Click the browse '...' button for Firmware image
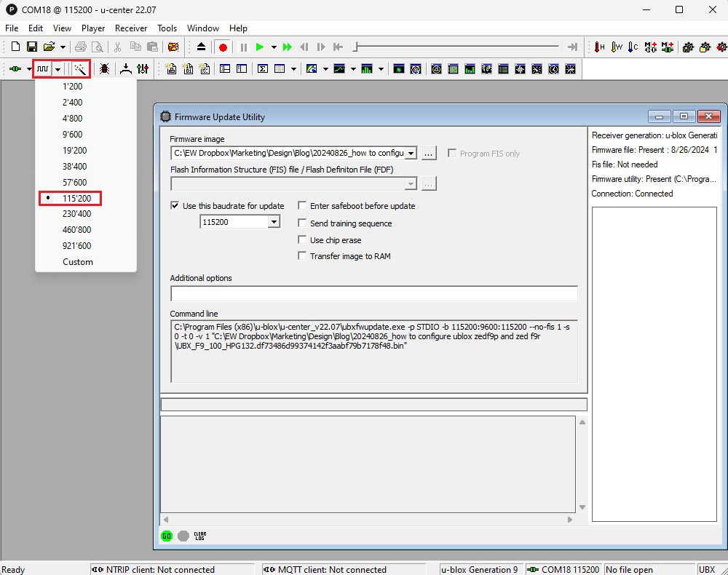The width and height of the screenshot is (728, 575). pos(429,154)
